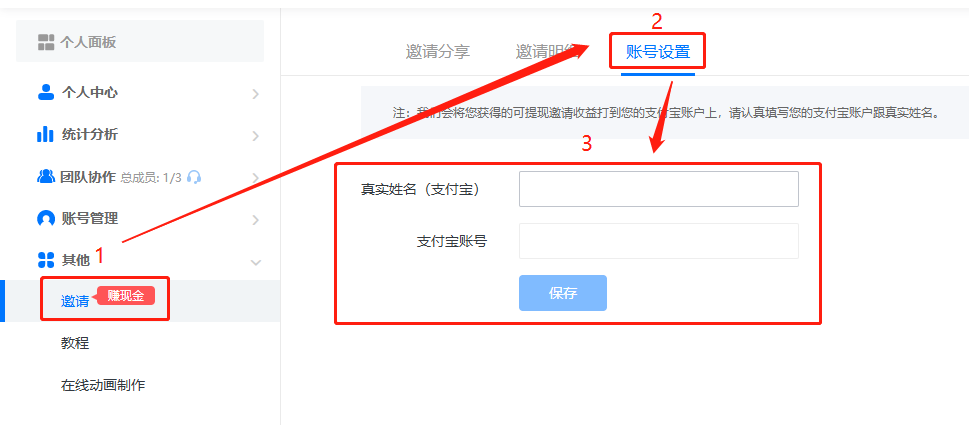Click the 统计分析 bar chart icon

tap(45, 134)
